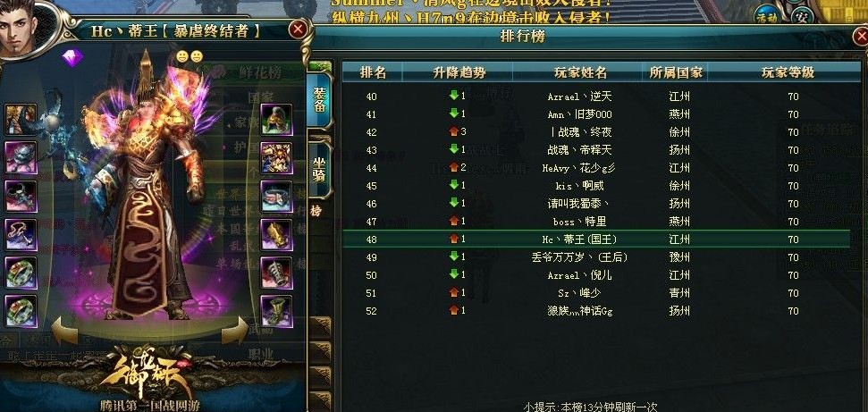Rotate character right with golden arrow

[x=235, y=331]
